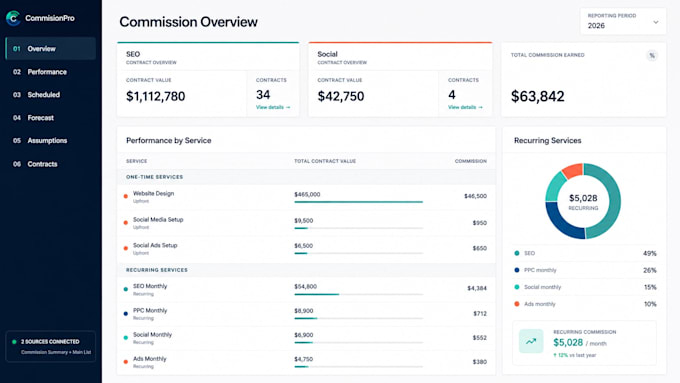Click the percent icon in Total Commission card
The height and width of the screenshot is (383, 680).
[x=652, y=56]
